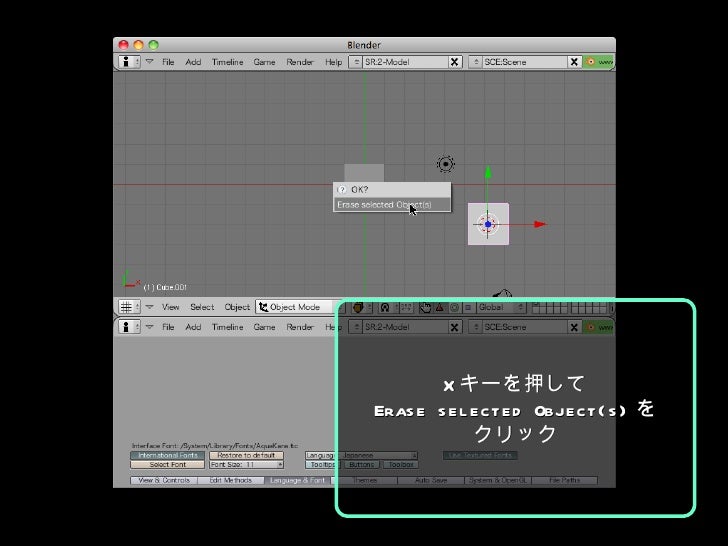Image resolution: width=728 pixels, height=546 pixels.
Task: Delete screen with X in lower header
Action: (455, 327)
